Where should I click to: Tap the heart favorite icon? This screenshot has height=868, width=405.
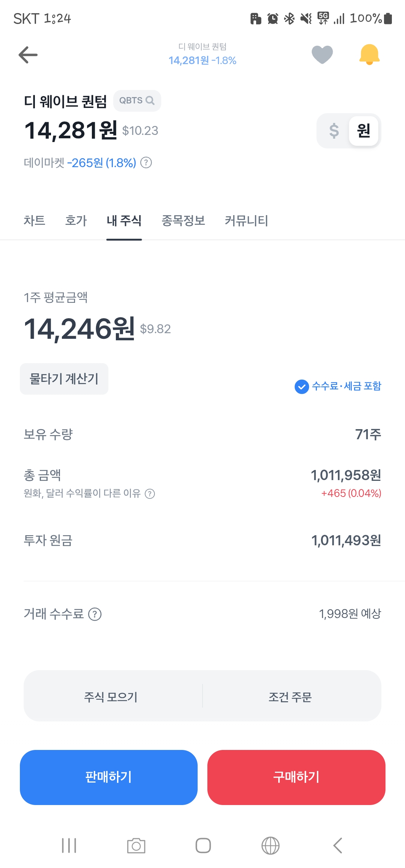tap(322, 55)
